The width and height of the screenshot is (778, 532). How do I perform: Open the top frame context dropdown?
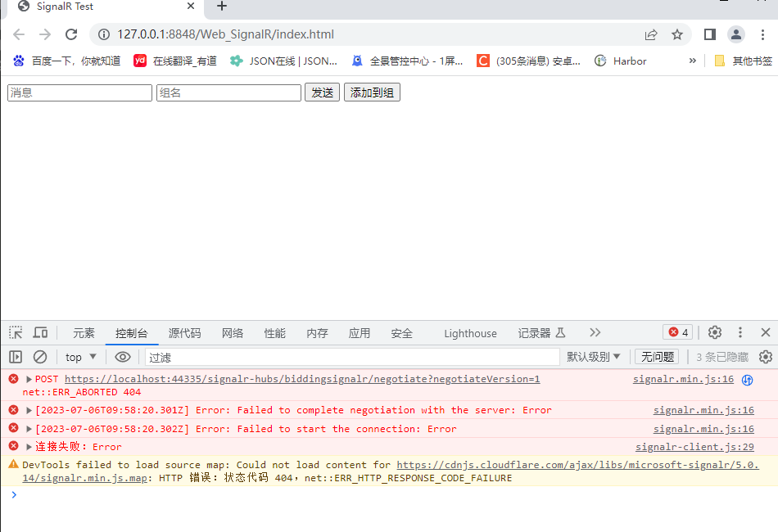pyautogui.click(x=79, y=356)
